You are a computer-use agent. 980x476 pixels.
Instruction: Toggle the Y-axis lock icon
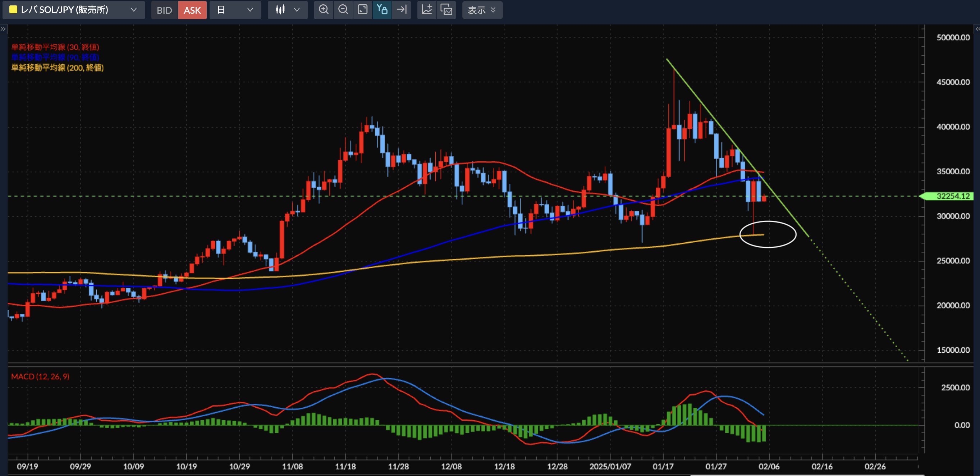(x=382, y=10)
